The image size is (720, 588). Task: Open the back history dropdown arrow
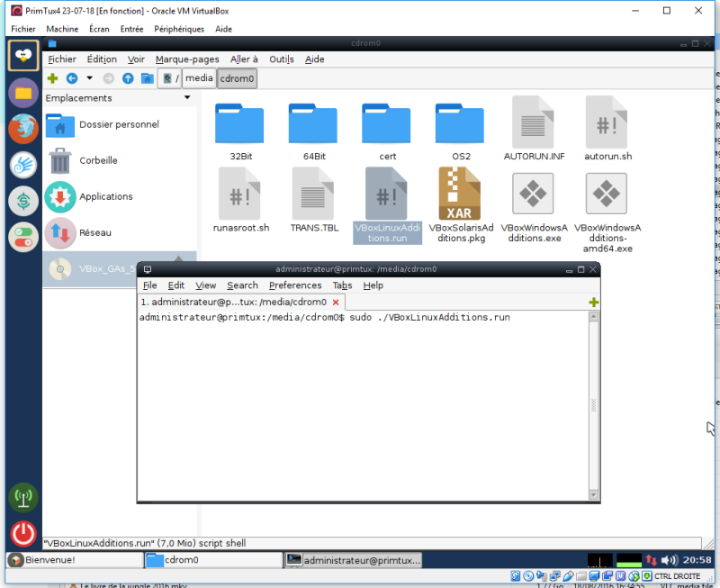point(89,78)
